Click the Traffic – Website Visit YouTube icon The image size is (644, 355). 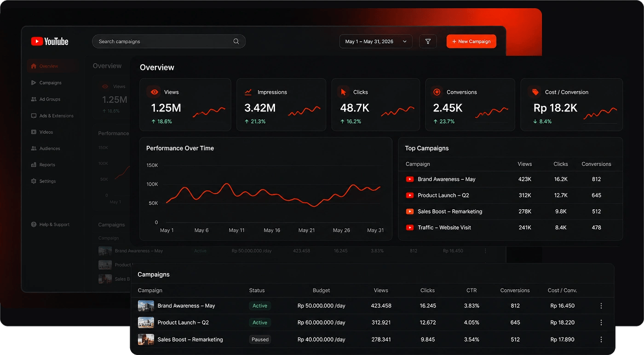(x=410, y=228)
